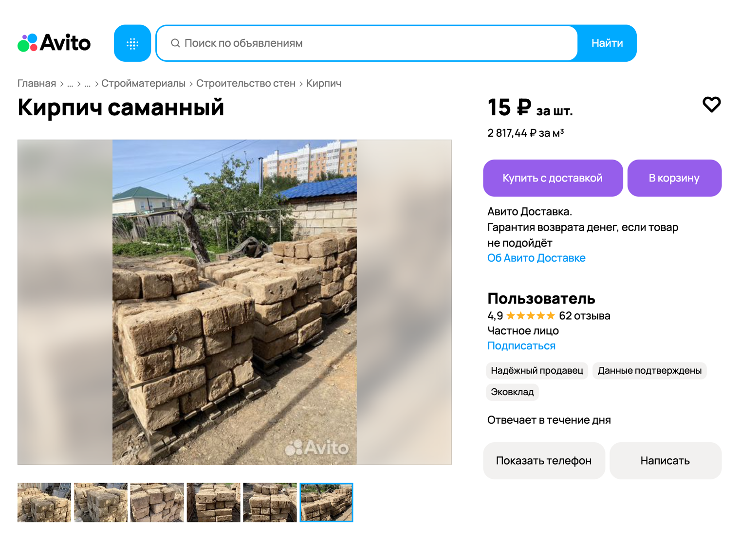Click the 'Частное лицо' label
Screen dimensions: 740x560
[x=523, y=331]
